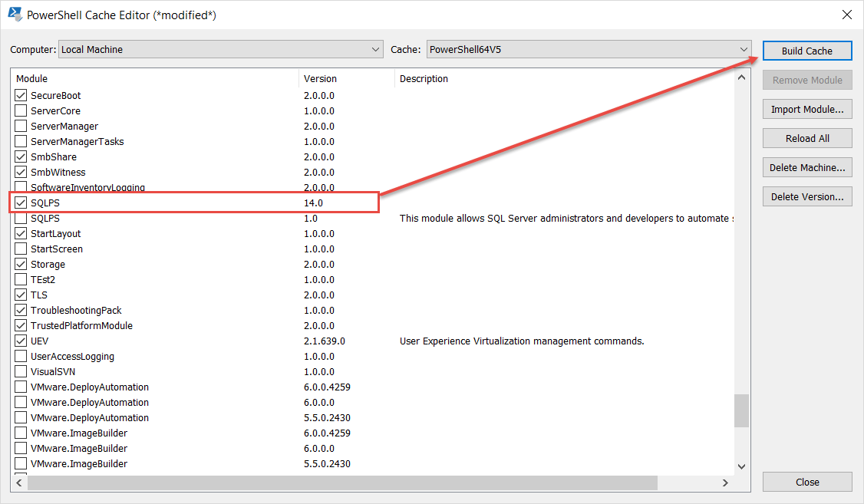The image size is (864, 504).
Task: Disable the SmbShare module
Action: [x=20, y=156]
